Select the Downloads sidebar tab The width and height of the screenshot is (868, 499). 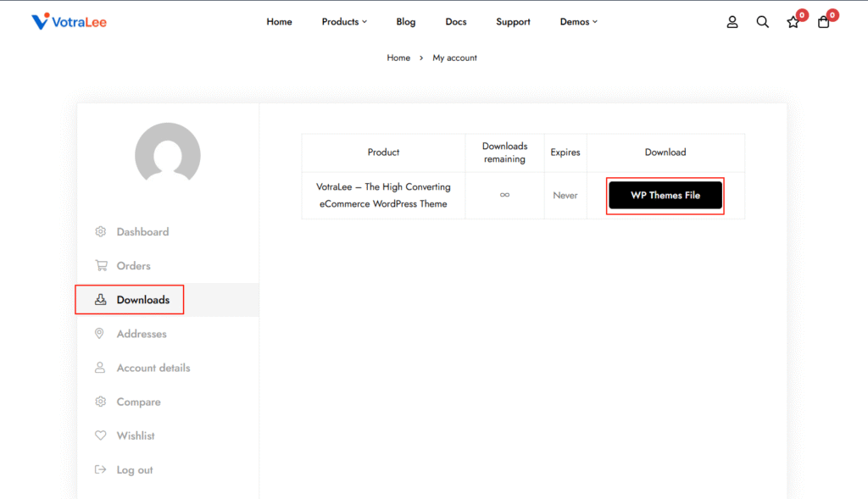[x=167, y=300]
